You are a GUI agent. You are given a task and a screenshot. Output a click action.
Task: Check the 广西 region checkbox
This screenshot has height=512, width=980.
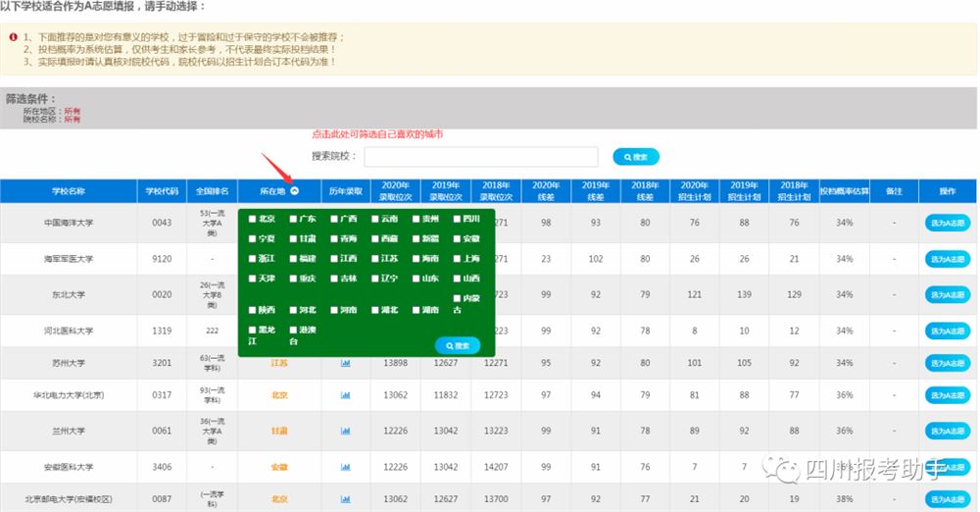[334, 219]
